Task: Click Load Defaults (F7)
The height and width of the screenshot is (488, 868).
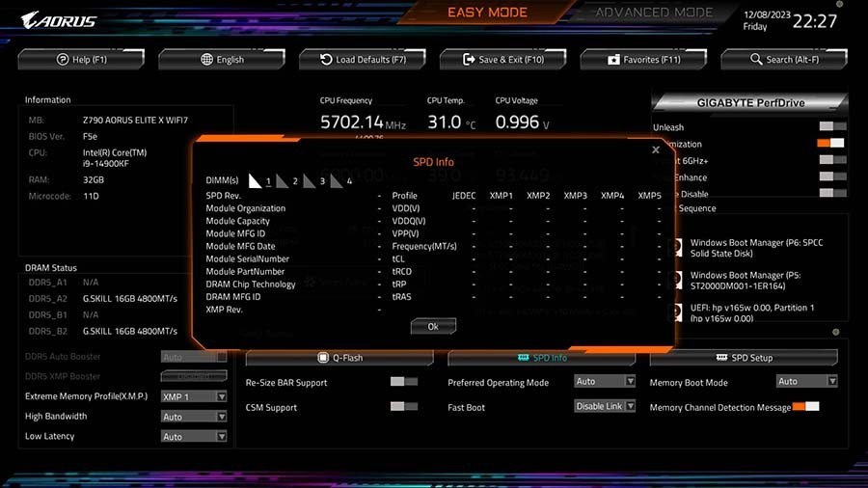Action: tap(363, 59)
